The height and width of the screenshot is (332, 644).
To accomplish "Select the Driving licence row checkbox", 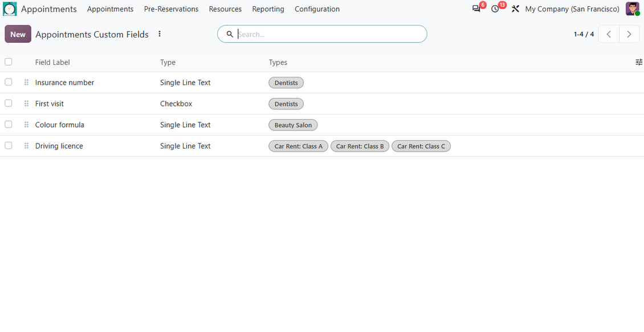I will point(8,146).
